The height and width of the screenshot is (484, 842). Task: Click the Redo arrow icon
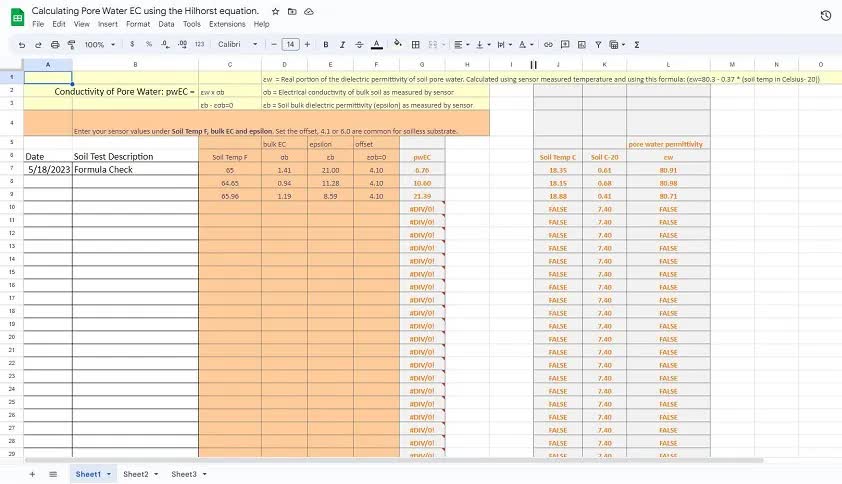38,45
